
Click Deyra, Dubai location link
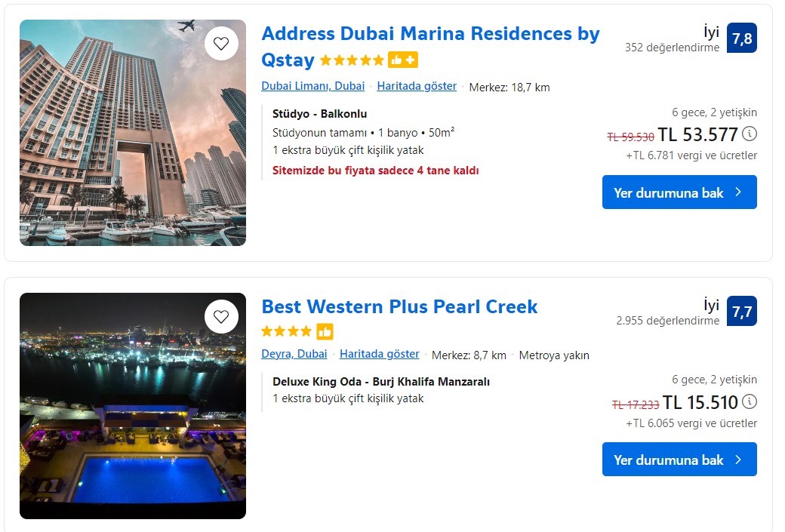(x=294, y=354)
